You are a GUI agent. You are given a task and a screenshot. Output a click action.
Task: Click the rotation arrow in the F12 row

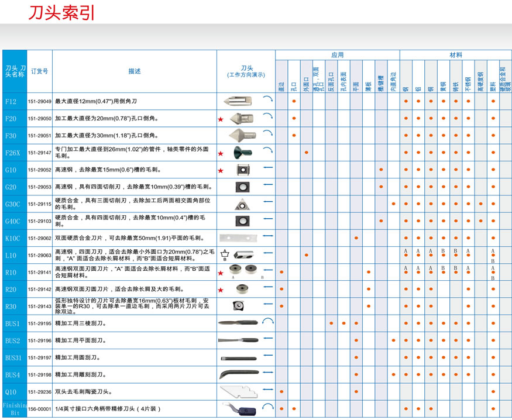click(x=268, y=98)
